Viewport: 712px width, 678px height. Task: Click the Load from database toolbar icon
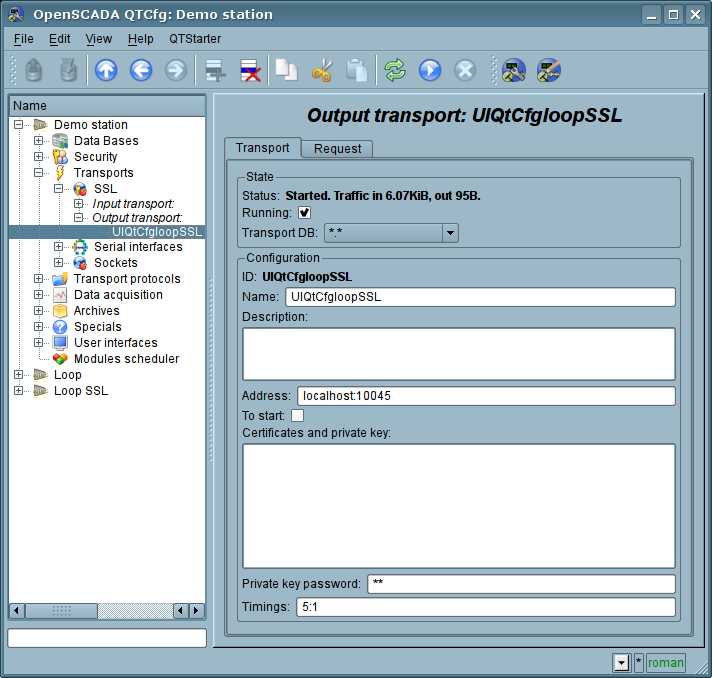click(34, 70)
